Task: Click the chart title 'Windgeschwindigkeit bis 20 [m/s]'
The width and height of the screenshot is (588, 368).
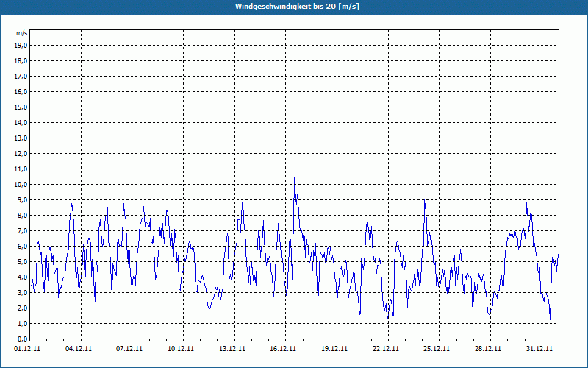Action: pos(297,7)
